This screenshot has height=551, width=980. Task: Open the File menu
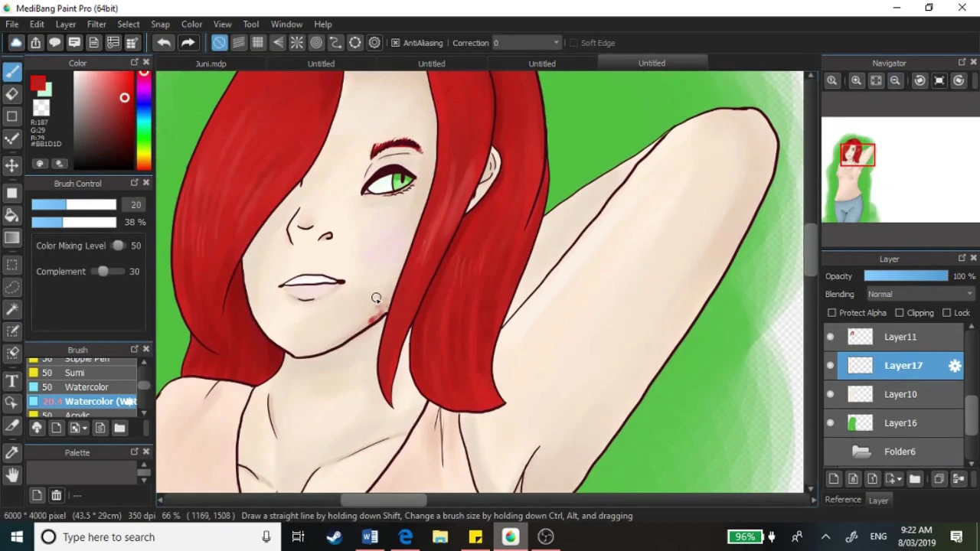coord(12,24)
